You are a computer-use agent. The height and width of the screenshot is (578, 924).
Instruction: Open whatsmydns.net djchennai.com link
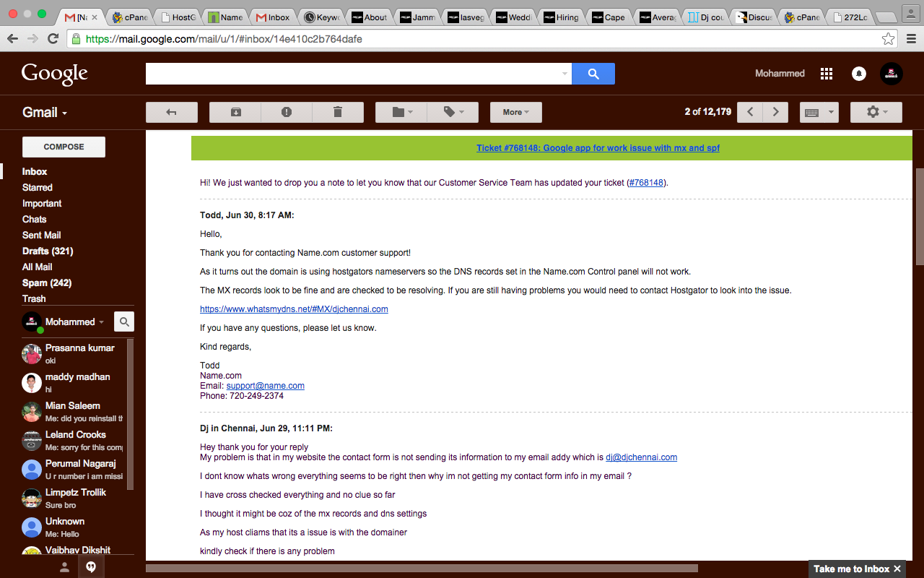tap(294, 309)
